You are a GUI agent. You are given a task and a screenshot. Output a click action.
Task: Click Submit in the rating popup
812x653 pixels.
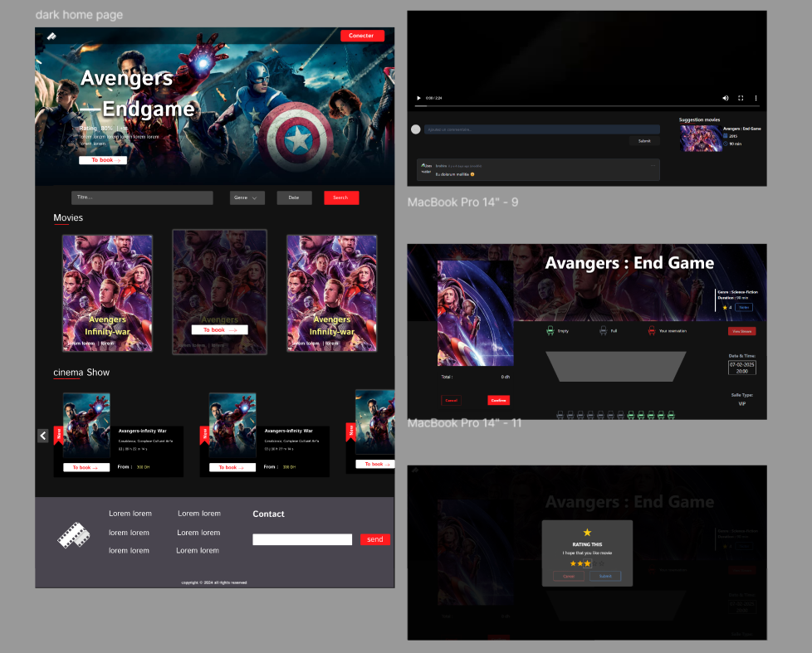605,576
